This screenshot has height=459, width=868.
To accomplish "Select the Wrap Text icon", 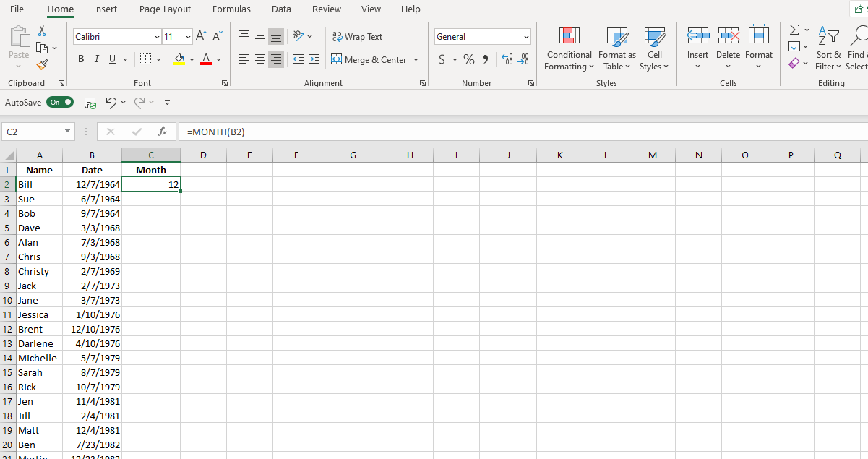I will (356, 36).
